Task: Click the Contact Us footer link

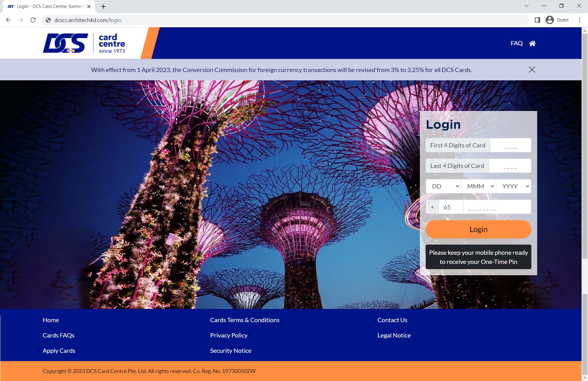Action: (x=392, y=320)
